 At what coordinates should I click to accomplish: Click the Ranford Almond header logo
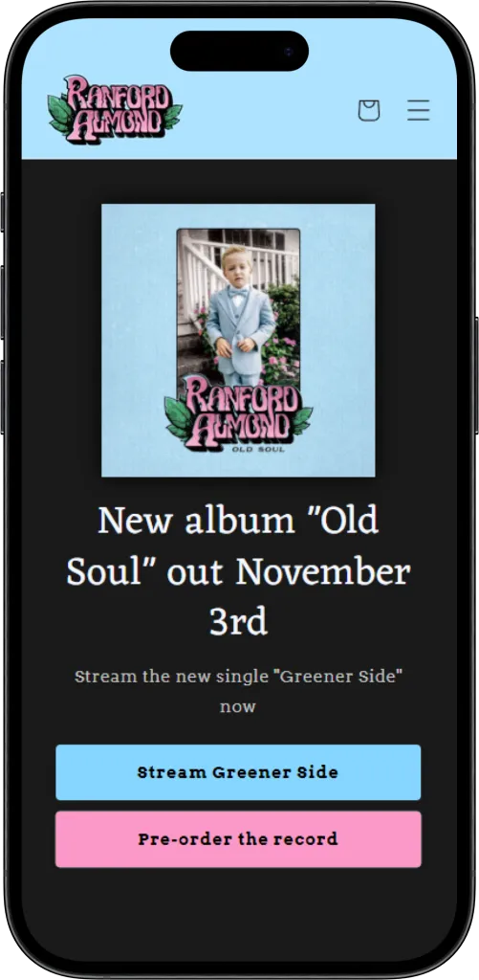[115, 109]
